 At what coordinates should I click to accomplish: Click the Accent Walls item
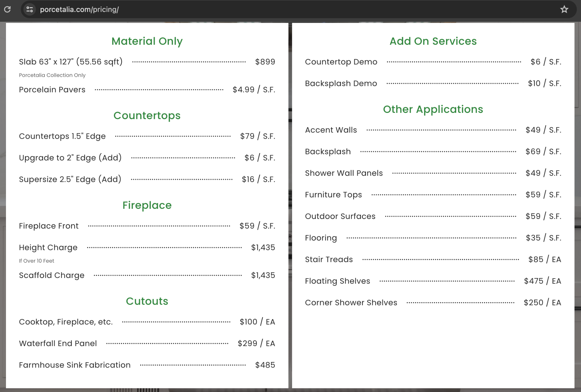331,130
